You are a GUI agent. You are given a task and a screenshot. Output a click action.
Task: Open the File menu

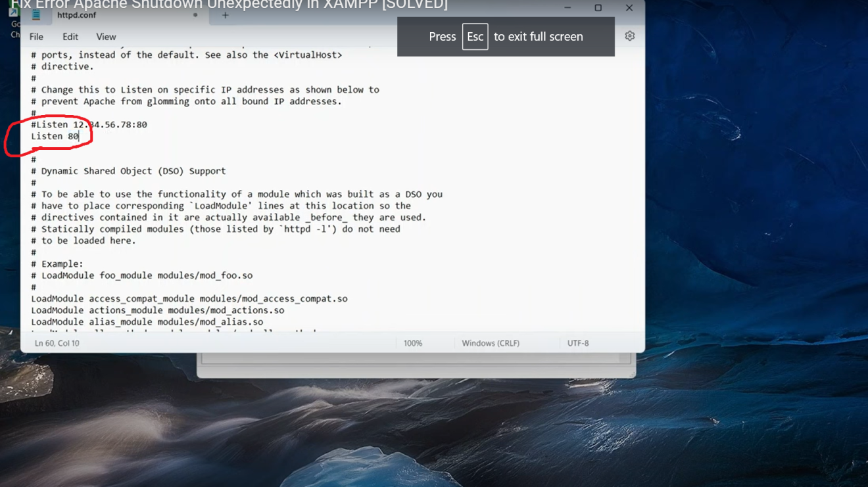tap(36, 37)
